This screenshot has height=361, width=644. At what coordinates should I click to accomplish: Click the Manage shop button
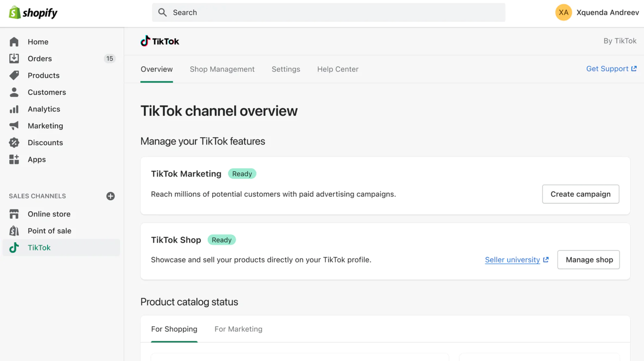pyautogui.click(x=590, y=260)
